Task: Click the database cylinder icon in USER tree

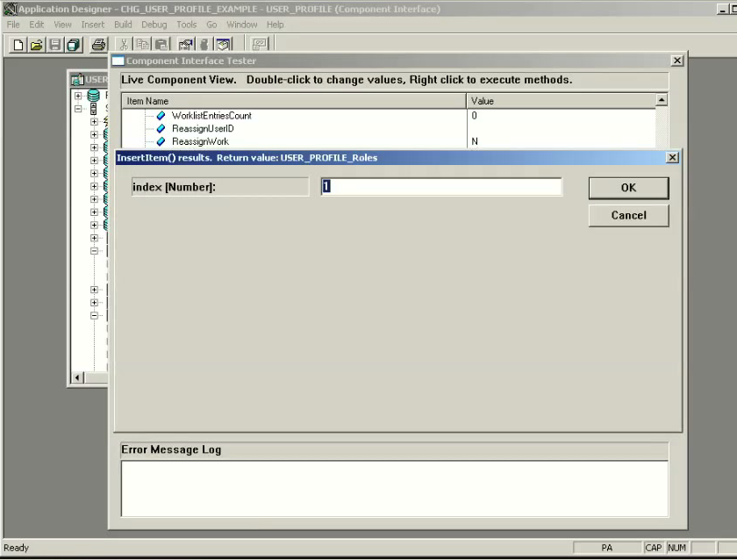Action: [x=94, y=96]
